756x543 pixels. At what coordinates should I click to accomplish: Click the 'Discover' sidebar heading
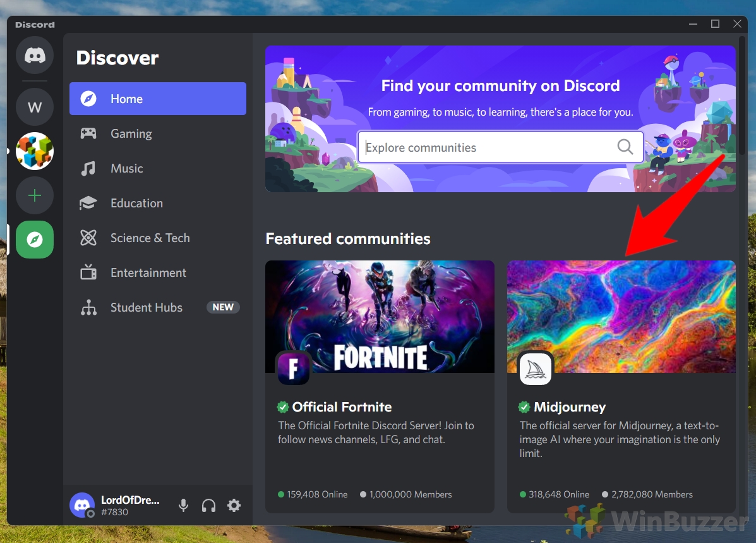pyautogui.click(x=117, y=58)
